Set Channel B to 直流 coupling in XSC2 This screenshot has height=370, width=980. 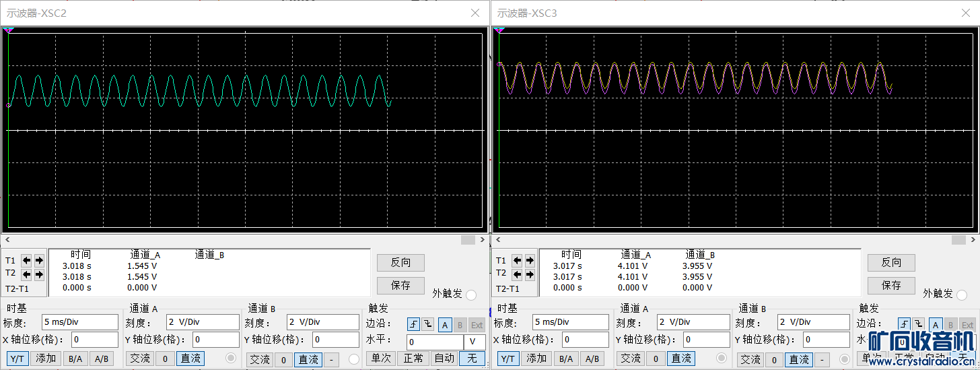point(308,360)
